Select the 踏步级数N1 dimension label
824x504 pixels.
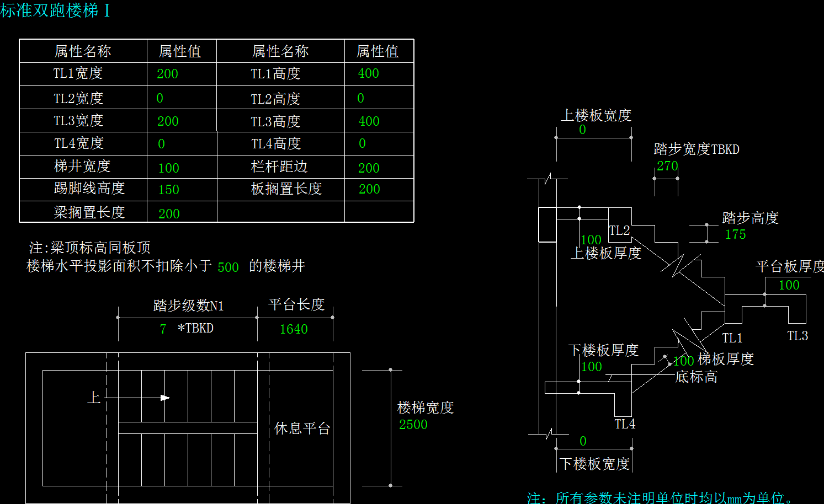point(189,305)
